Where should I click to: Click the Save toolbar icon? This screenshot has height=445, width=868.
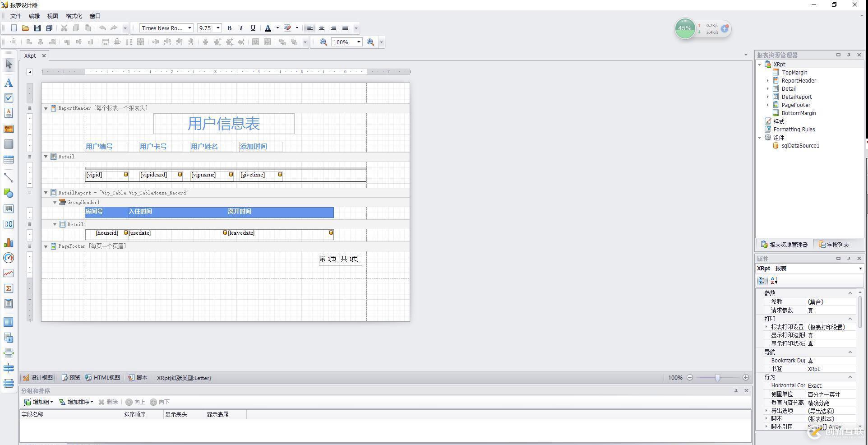pos(37,28)
